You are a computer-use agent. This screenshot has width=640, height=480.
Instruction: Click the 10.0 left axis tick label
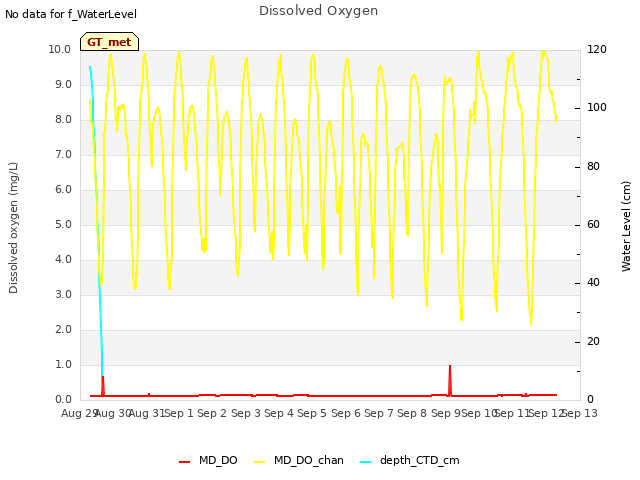(x=60, y=49)
